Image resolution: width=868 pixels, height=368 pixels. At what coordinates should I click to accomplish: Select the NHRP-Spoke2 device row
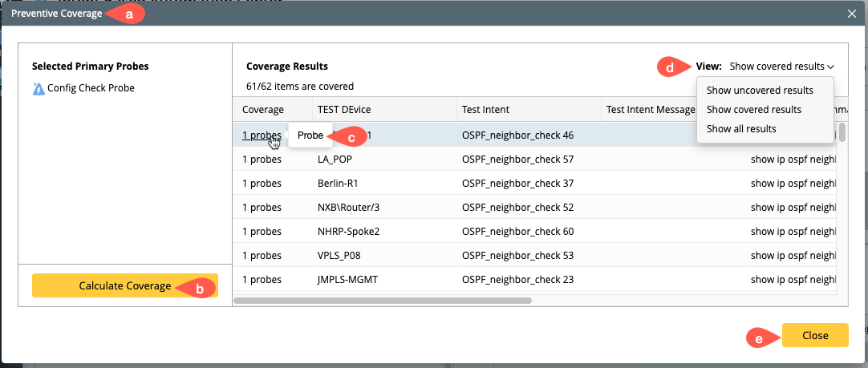coord(347,232)
